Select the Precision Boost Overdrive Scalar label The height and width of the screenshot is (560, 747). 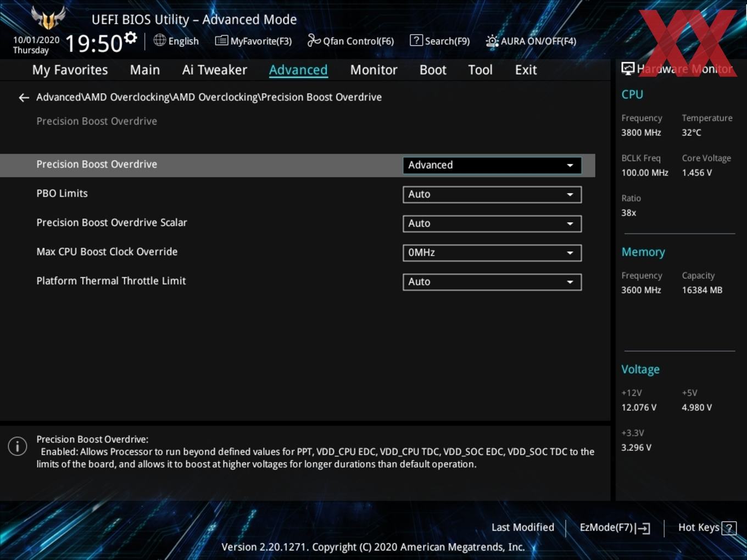click(112, 222)
